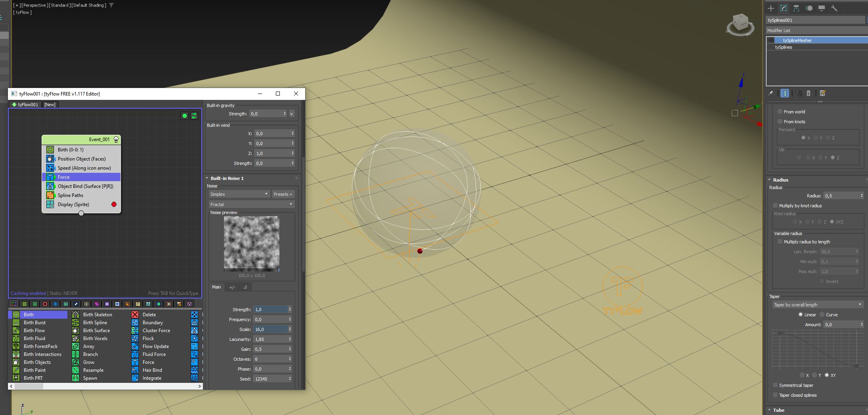Click the viewport ViewCube
This screenshot has height=415, width=868.
(x=740, y=25)
